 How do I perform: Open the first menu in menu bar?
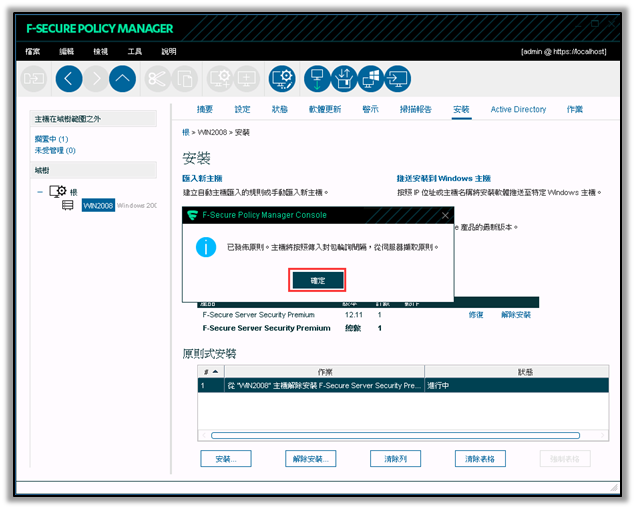tap(33, 51)
